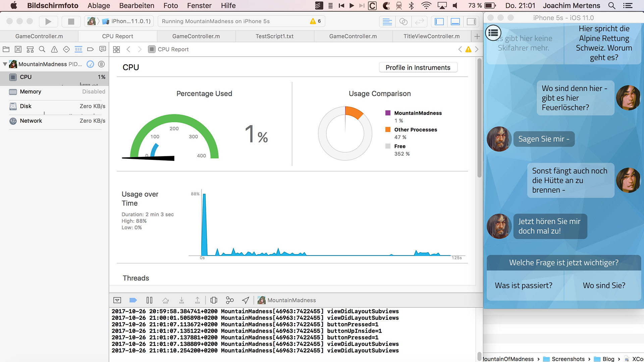Click the Standard editor button
This screenshot has height=362, width=644.
click(387, 22)
